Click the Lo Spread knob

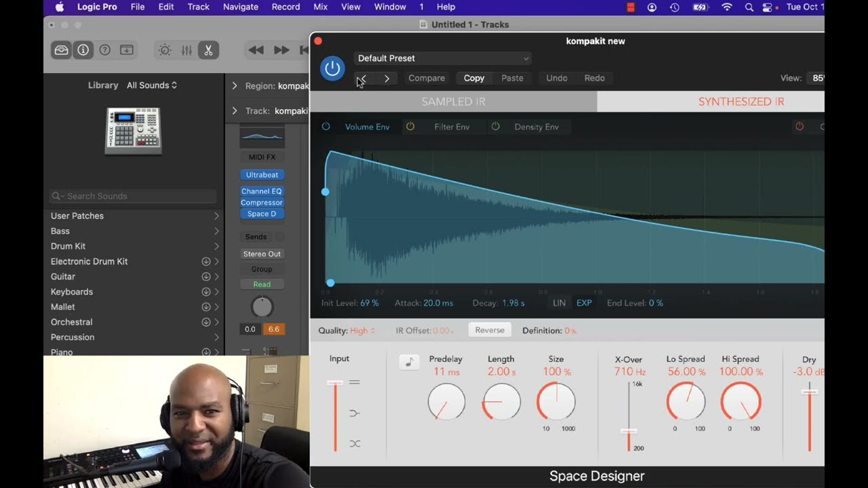(686, 401)
